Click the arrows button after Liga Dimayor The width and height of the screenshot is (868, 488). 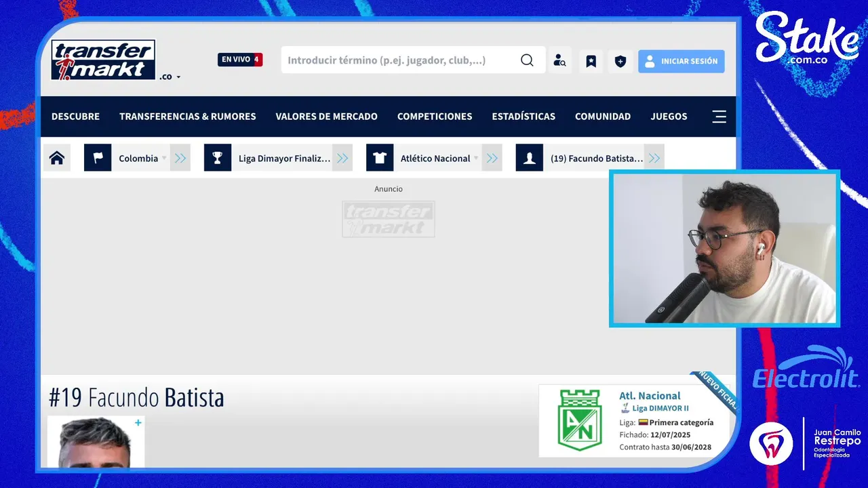342,158
